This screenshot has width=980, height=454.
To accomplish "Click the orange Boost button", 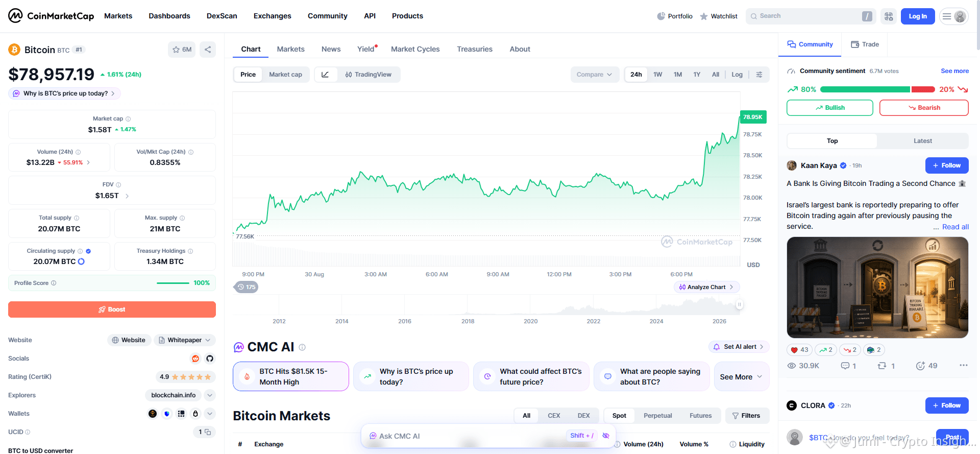I will pos(112,309).
